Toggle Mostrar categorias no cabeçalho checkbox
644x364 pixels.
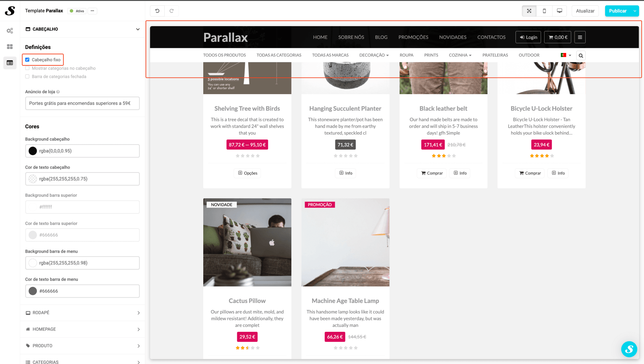[x=28, y=68]
